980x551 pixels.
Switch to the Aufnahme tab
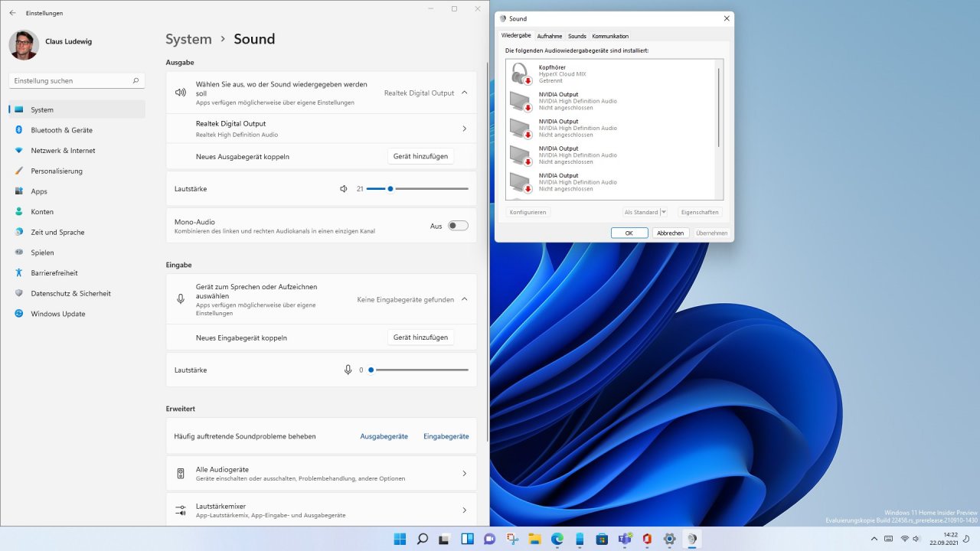pos(550,36)
